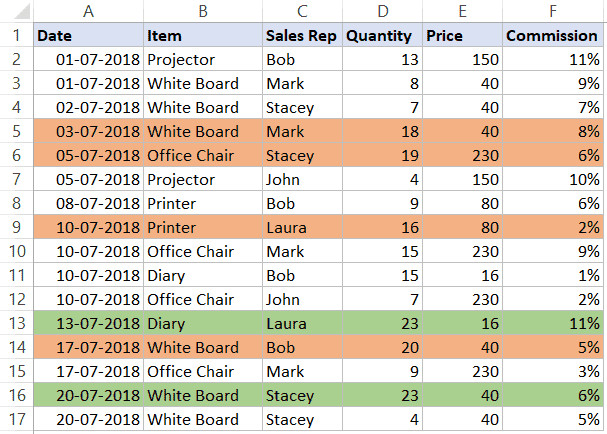
Task: Select the Diary cell in row 11
Action: click(x=203, y=275)
